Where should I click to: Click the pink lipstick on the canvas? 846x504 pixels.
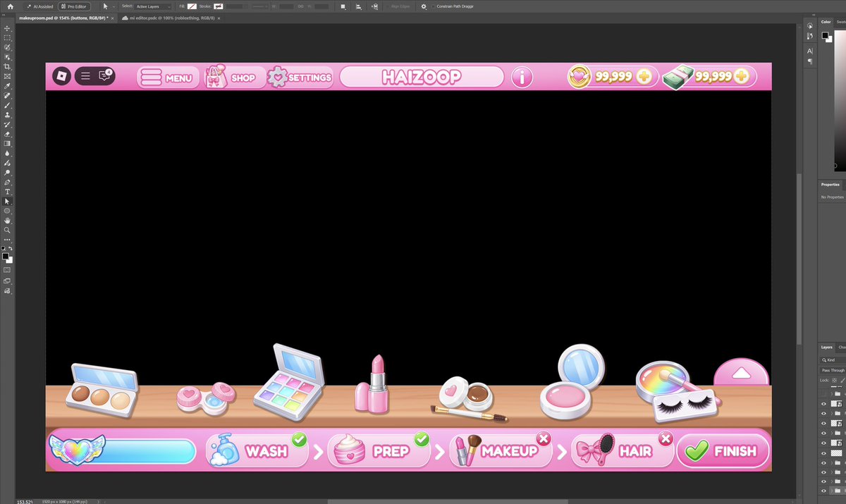(374, 384)
